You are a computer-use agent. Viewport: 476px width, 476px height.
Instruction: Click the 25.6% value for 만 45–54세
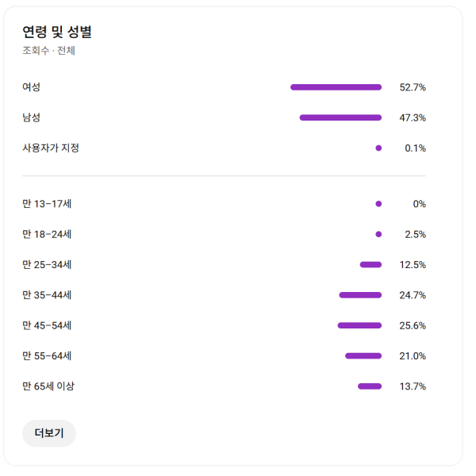click(x=413, y=325)
